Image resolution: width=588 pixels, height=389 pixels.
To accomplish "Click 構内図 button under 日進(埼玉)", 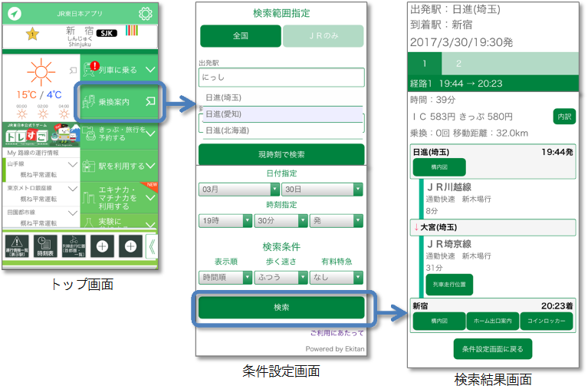I will (x=439, y=167).
